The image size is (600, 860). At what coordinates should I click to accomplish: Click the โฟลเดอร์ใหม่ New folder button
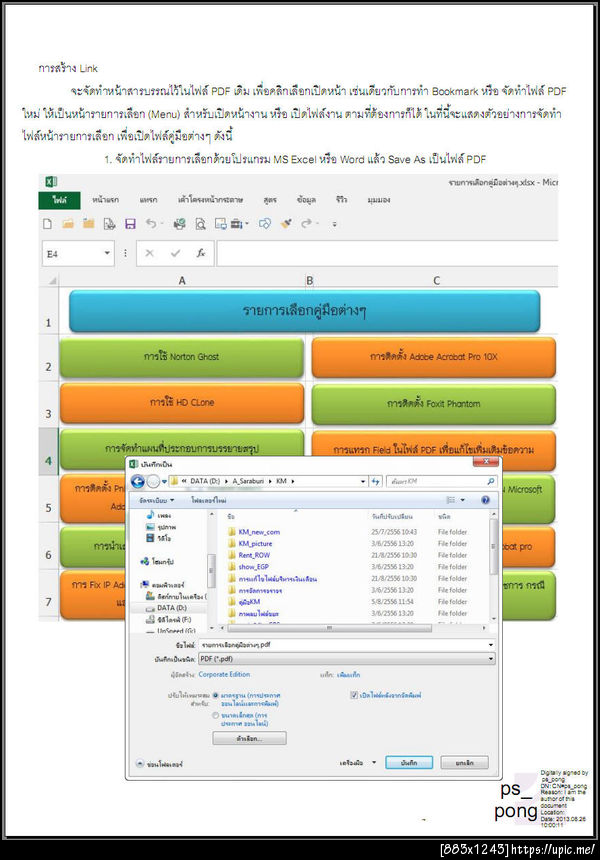click(209, 500)
